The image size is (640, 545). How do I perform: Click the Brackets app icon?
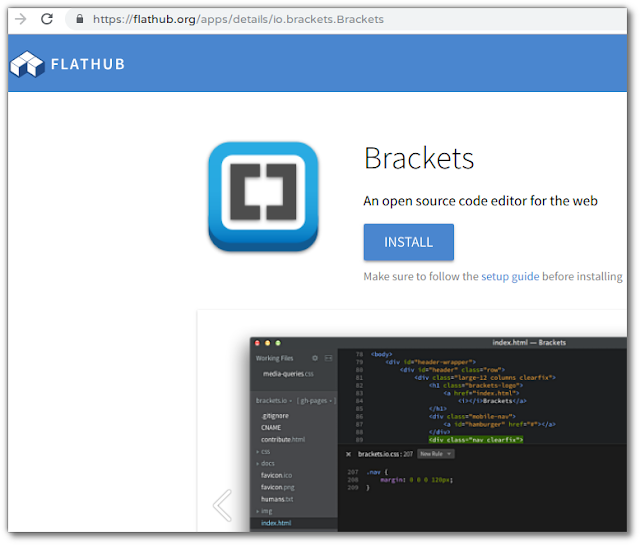tap(263, 196)
